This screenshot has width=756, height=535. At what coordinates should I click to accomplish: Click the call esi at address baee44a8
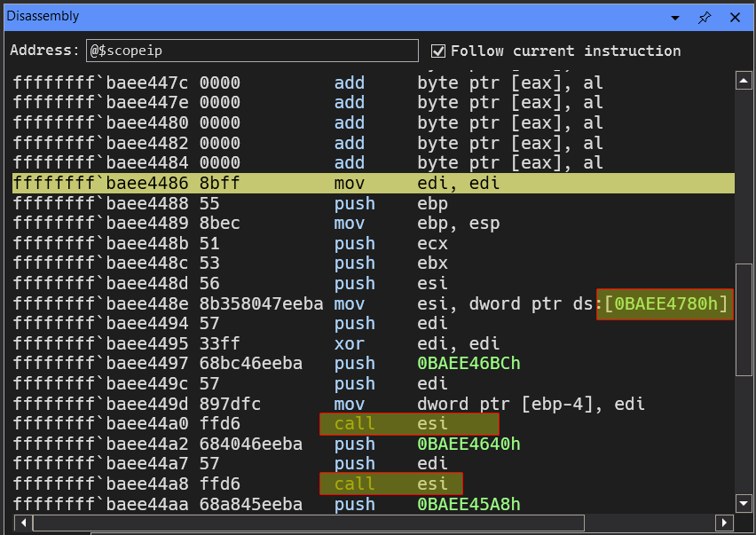coord(391,484)
